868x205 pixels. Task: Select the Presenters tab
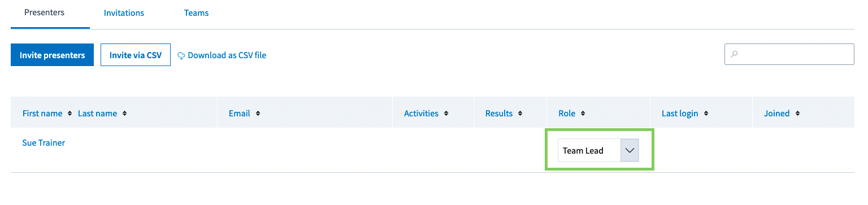(44, 12)
